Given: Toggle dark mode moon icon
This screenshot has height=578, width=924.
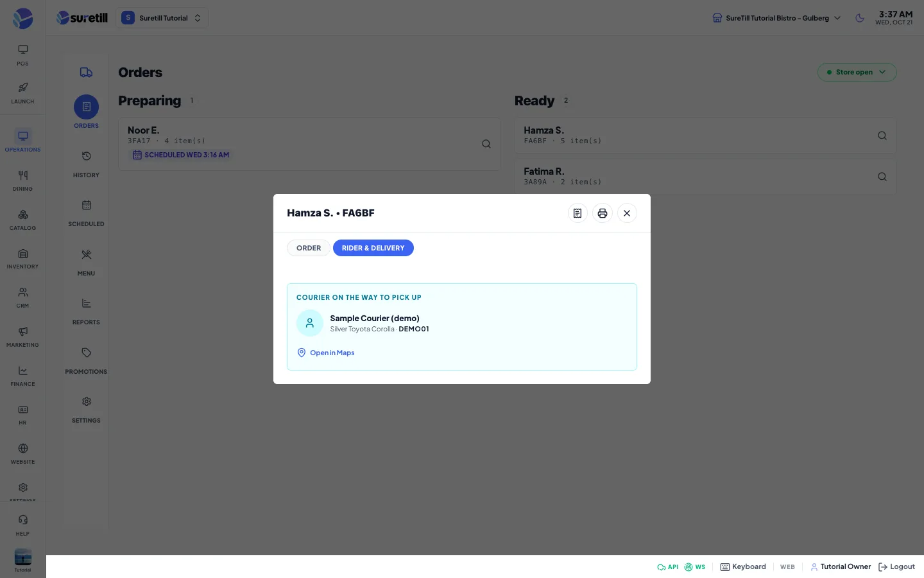Looking at the screenshot, I should coord(860,18).
